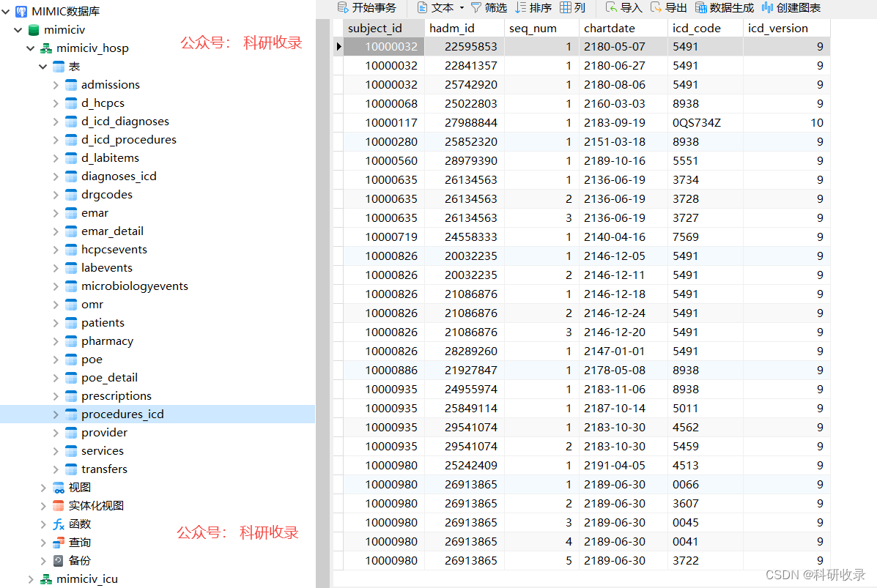Click the Begin Transaction (开始事务) toolbar icon
Viewport: 877px width, 588px height.
343,7
